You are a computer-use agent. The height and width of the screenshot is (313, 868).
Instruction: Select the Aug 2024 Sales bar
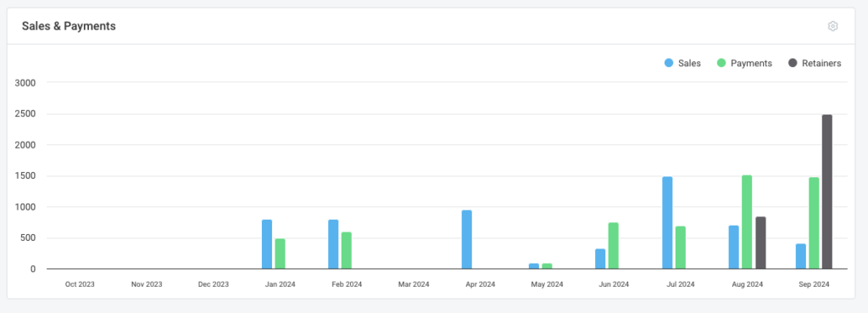tap(733, 247)
